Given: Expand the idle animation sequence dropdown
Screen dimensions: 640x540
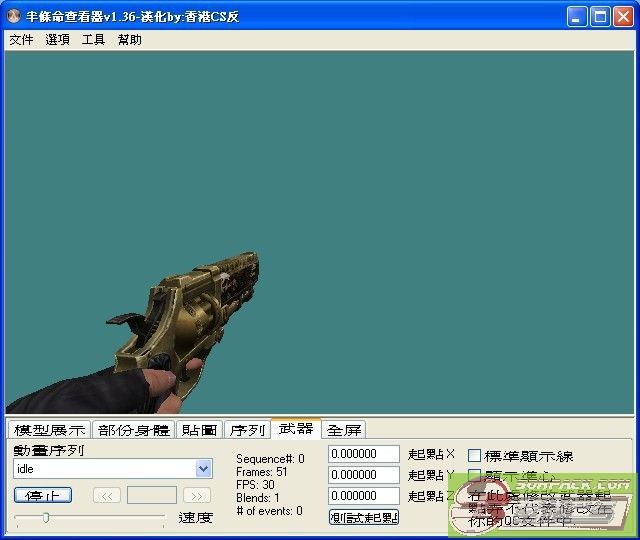Looking at the screenshot, I should [x=204, y=469].
